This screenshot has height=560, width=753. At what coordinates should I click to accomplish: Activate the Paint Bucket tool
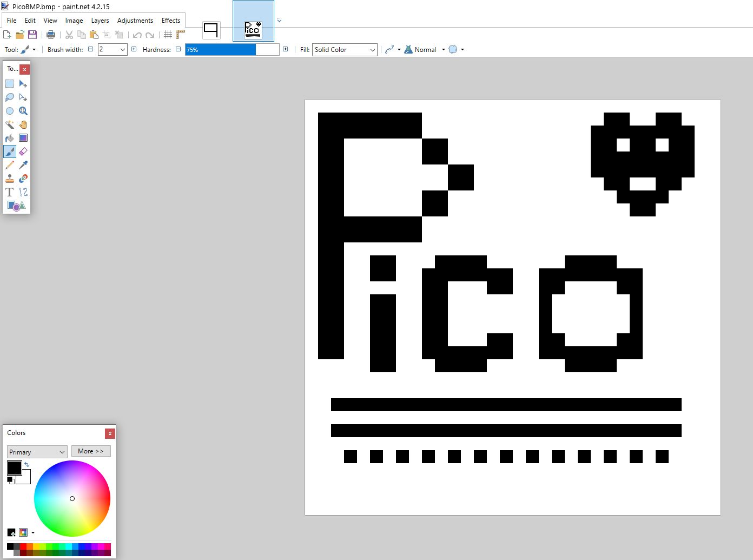10,137
